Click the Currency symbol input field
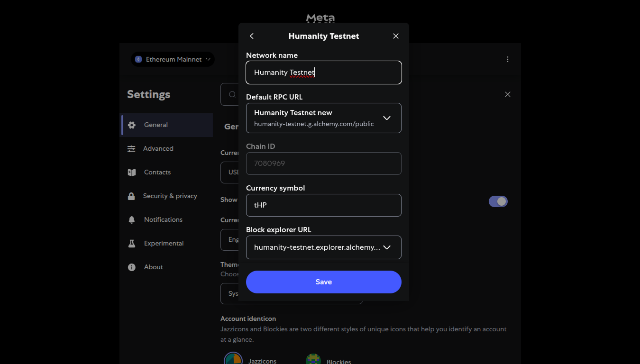This screenshot has height=364, width=640. (323, 205)
